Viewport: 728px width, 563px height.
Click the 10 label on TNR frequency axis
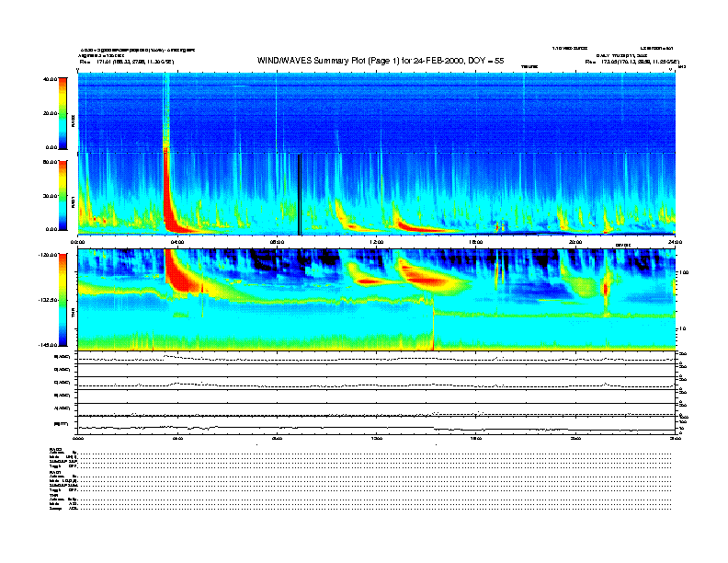pyautogui.click(x=682, y=328)
